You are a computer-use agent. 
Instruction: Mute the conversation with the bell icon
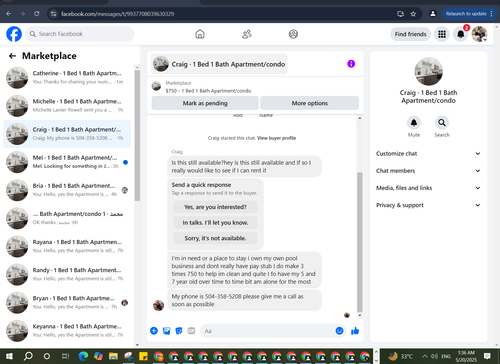[414, 123]
